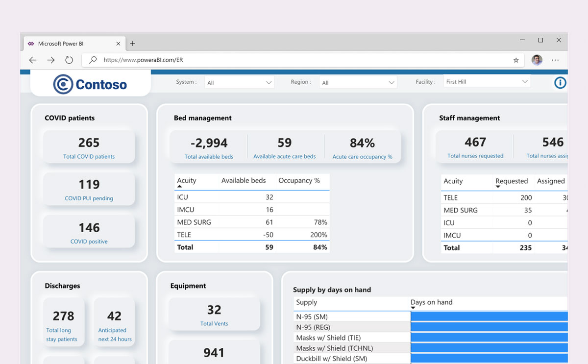Click the Total COVID patients card

89,146
